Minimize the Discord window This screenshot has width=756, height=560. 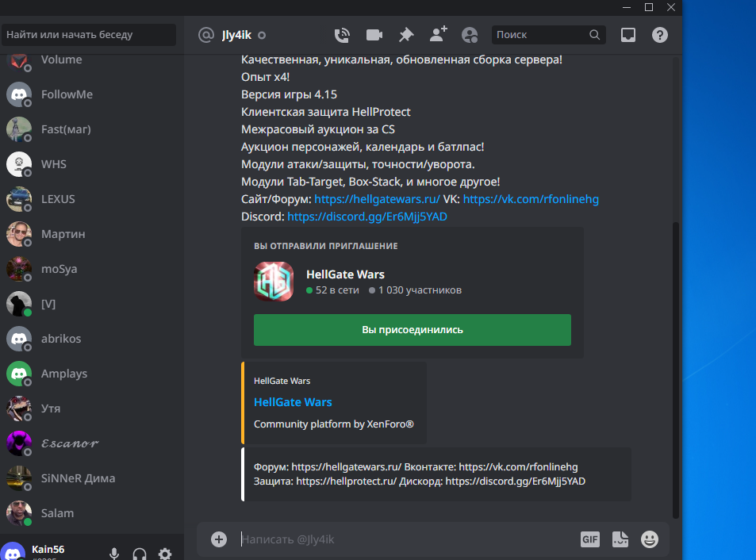627,7
